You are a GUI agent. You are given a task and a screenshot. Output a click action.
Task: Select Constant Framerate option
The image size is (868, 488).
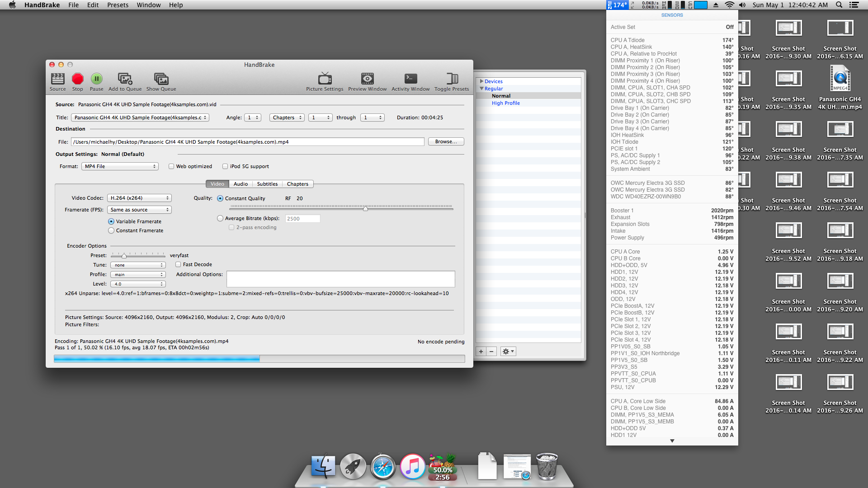(x=111, y=230)
